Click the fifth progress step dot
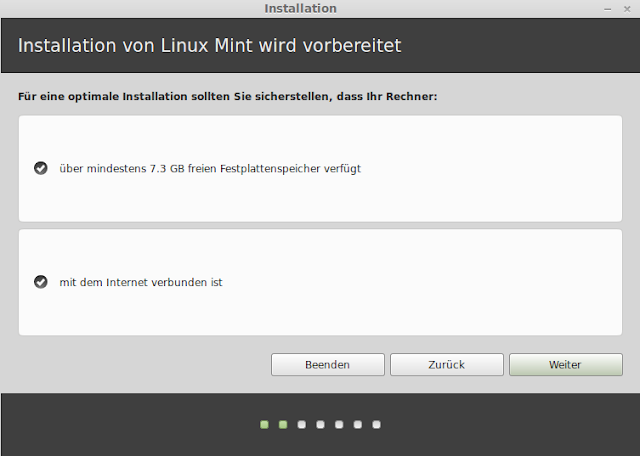640x456 pixels. (x=339, y=425)
